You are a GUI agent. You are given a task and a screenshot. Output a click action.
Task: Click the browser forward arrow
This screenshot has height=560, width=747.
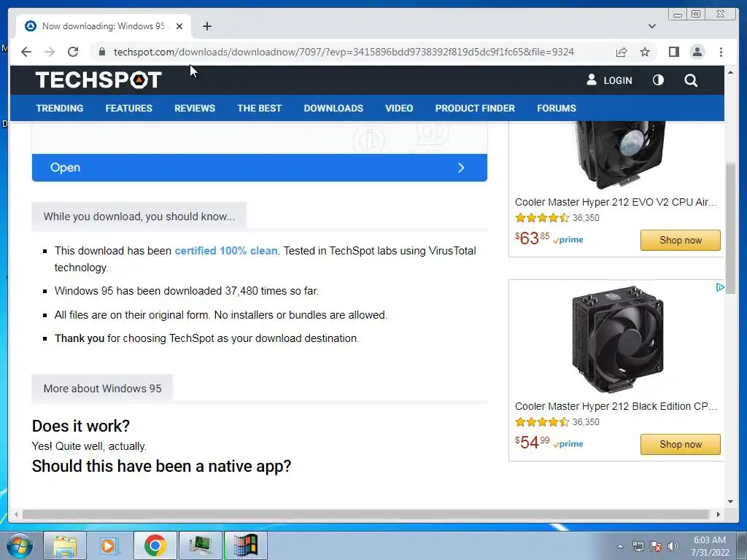tap(50, 52)
